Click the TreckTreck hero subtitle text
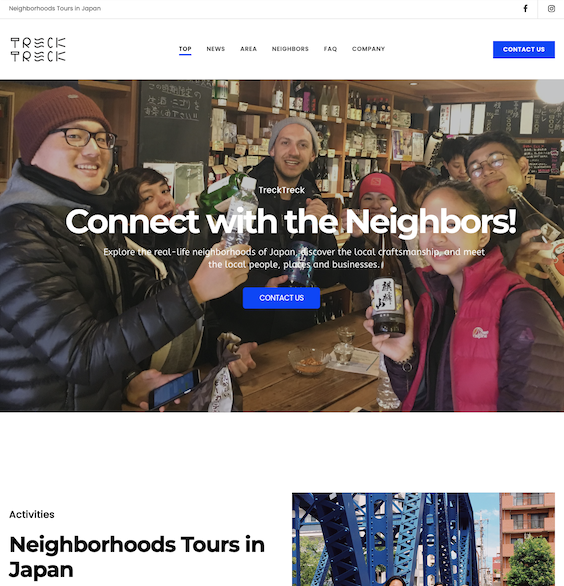 pyautogui.click(x=281, y=190)
